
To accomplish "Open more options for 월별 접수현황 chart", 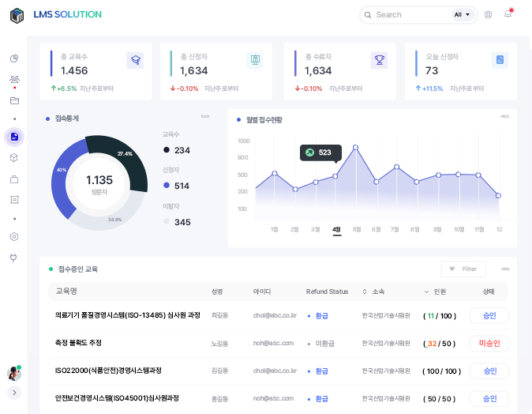I will [x=505, y=116].
